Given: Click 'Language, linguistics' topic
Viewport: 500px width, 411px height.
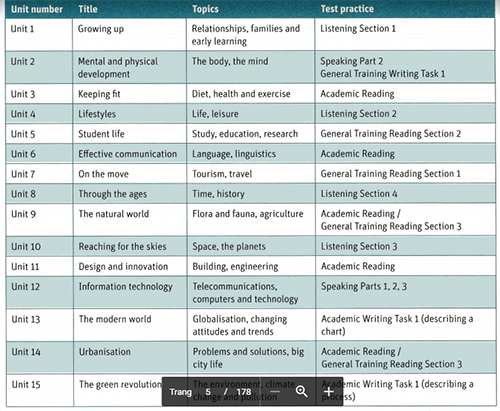Looking at the screenshot, I should [x=234, y=154].
